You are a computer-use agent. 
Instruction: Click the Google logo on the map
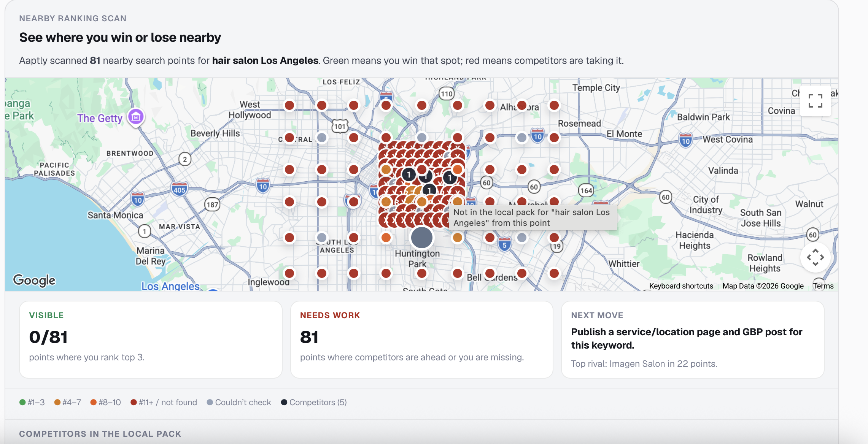34,281
